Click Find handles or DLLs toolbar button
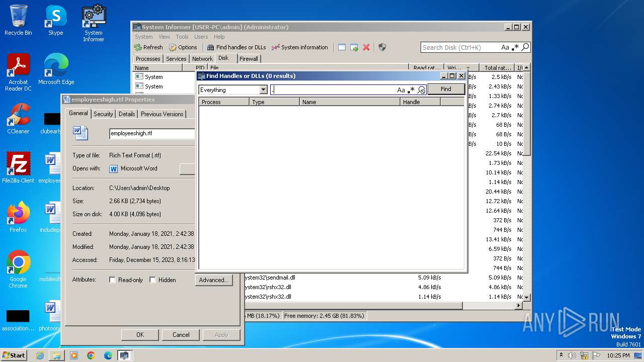The image size is (644, 362). click(236, 47)
